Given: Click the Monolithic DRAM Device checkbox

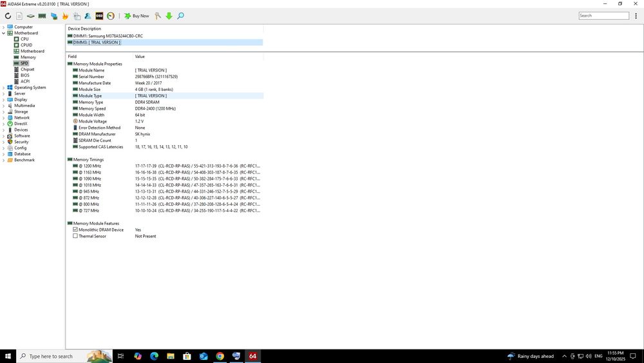Looking at the screenshot, I should pyautogui.click(x=75, y=230).
